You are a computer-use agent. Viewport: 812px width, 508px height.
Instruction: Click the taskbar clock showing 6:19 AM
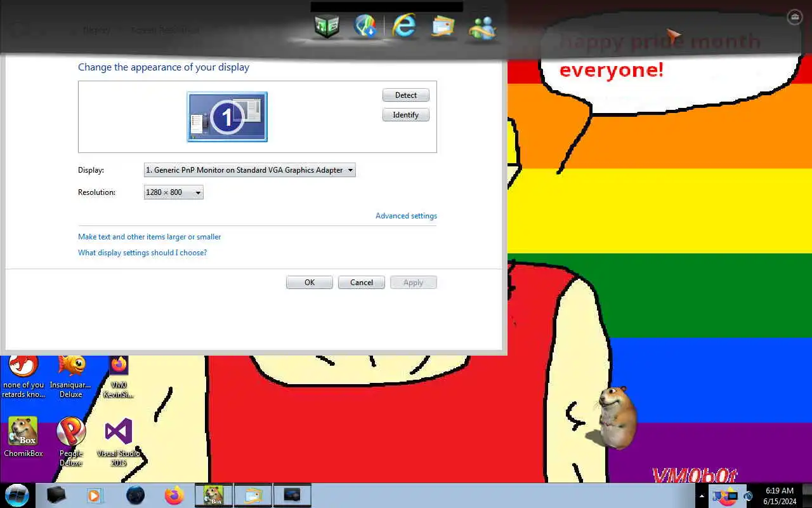pyautogui.click(x=780, y=496)
